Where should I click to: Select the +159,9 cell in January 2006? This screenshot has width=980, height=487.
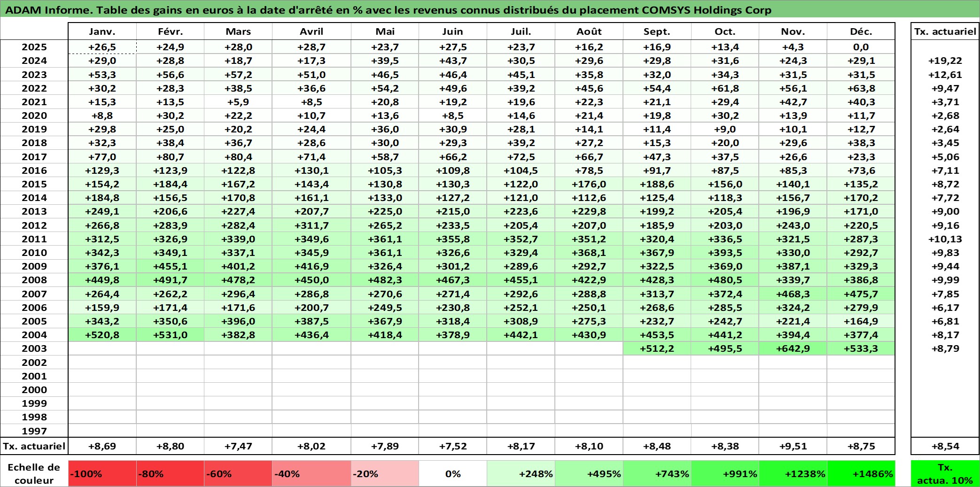(102, 308)
